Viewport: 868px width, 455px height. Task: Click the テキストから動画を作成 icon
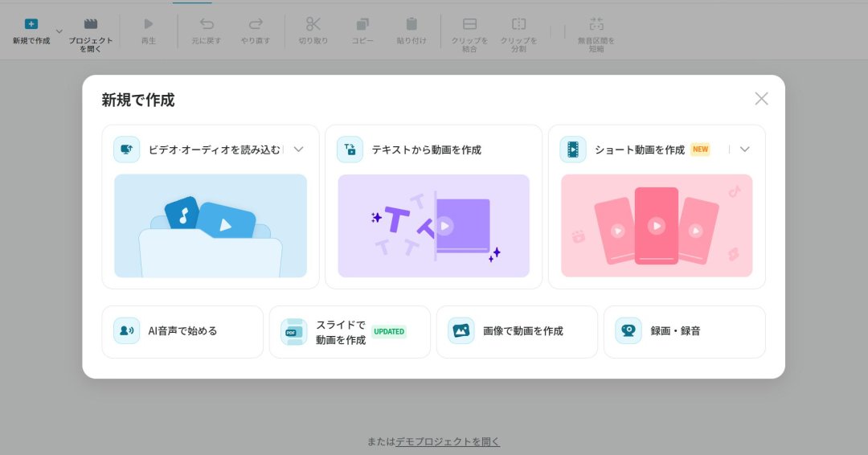pyautogui.click(x=350, y=150)
